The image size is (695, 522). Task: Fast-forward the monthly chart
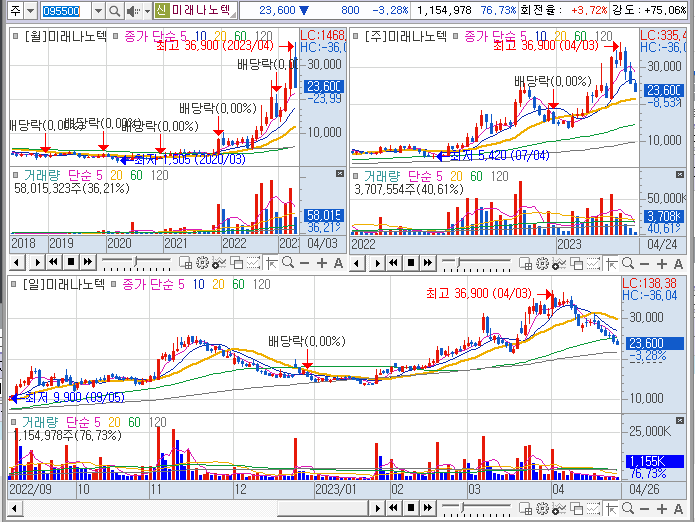click(x=88, y=262)
